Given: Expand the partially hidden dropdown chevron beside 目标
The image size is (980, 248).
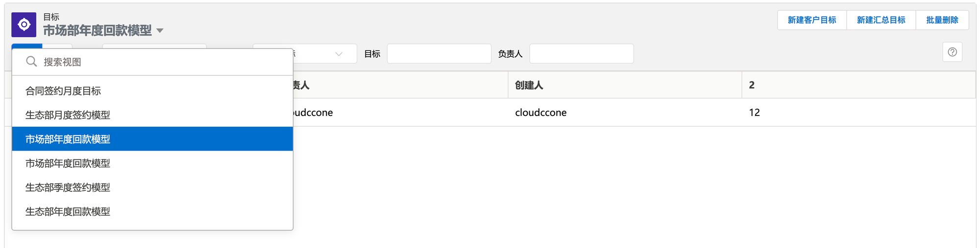Looking at the screenshot, I should tap(339, 54).
